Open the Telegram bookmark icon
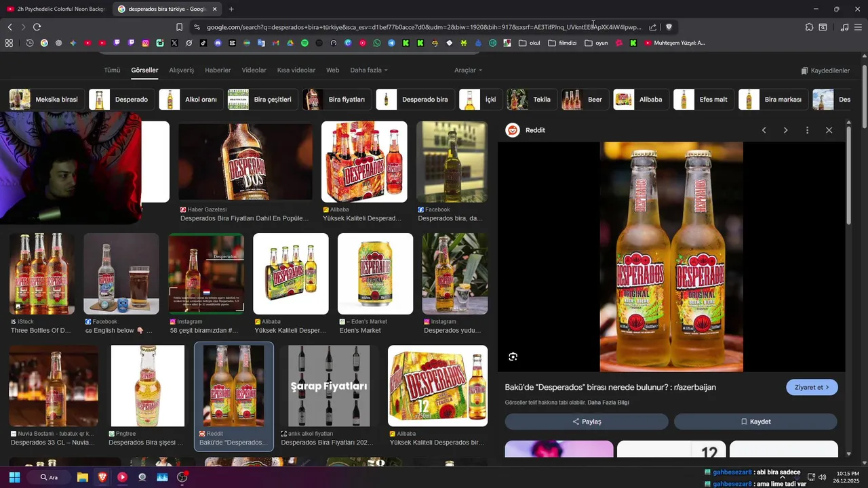The width and height of the screenshot is (868, 488). click(x=391, y=43)
